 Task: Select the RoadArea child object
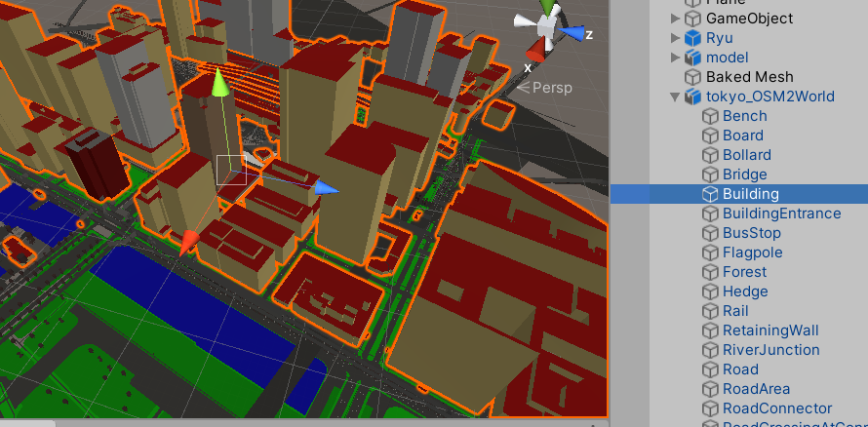(756, 389)
